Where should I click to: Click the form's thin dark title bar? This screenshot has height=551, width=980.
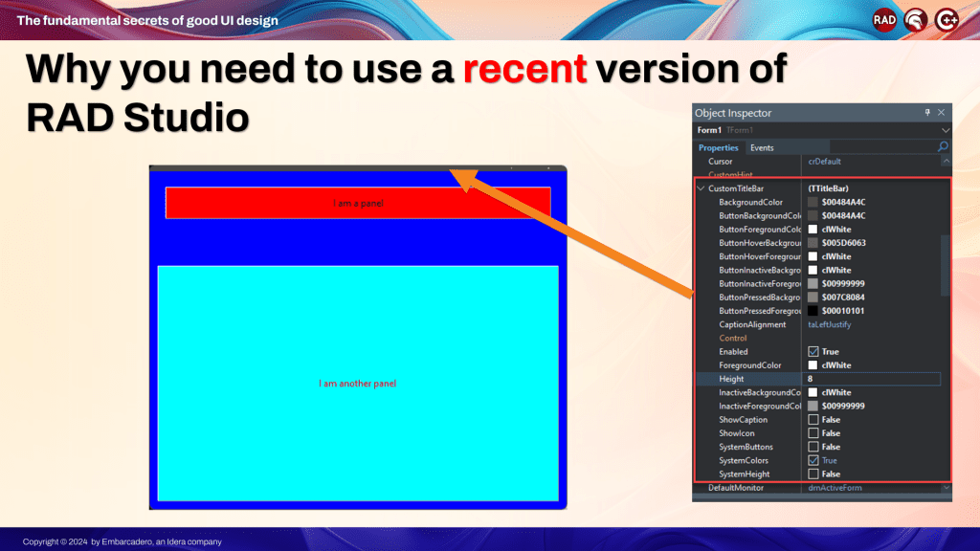[x=358, y=168]
